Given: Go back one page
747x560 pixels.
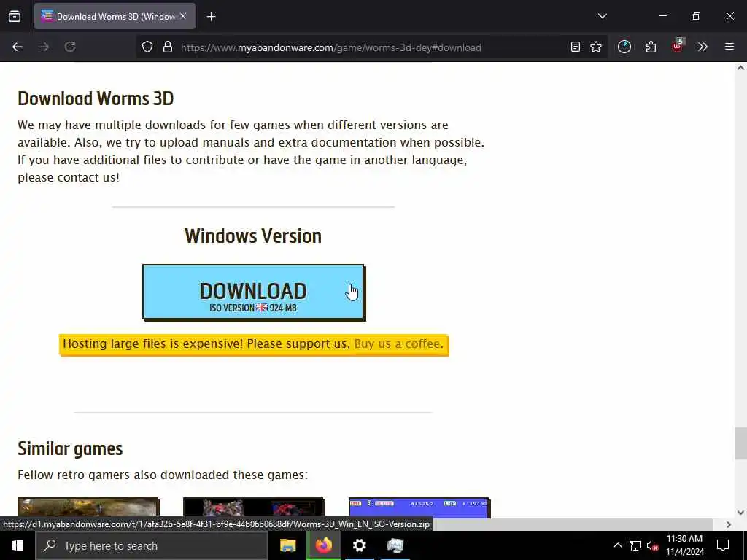Looking at the screenshot, I should pos(18,47).
